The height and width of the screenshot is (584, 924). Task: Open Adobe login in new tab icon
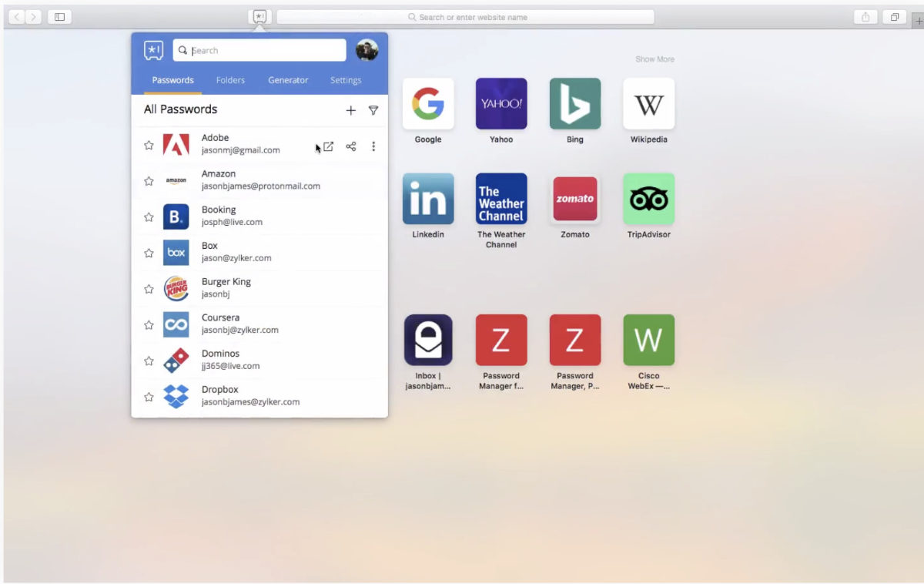coord(329,146)
